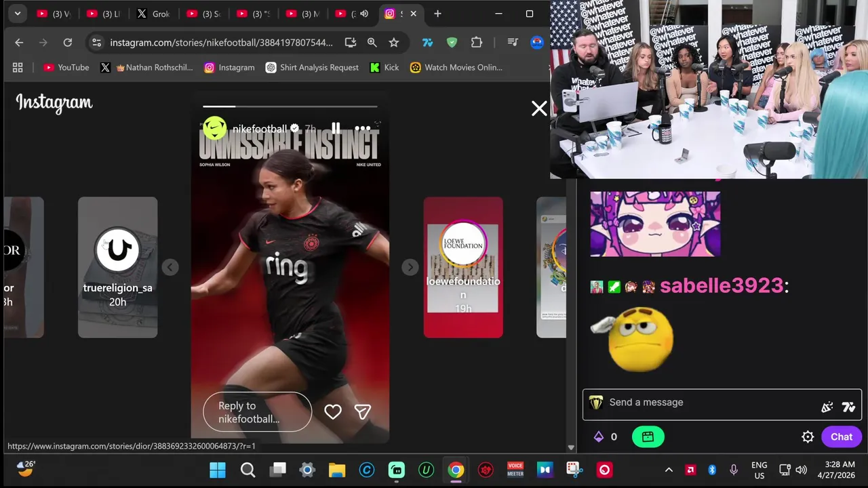Click the story progress bar at the top
Screen dimensions: 868x488
(290, 106)
